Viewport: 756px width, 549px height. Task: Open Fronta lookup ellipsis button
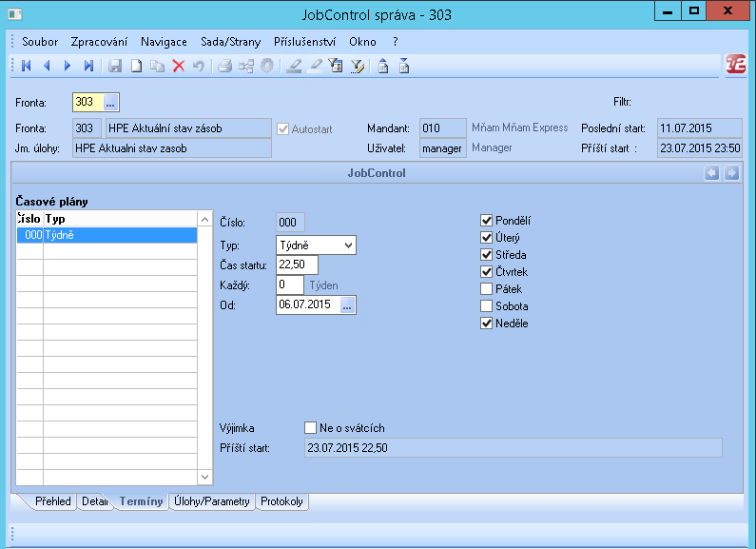coord(110,102)
